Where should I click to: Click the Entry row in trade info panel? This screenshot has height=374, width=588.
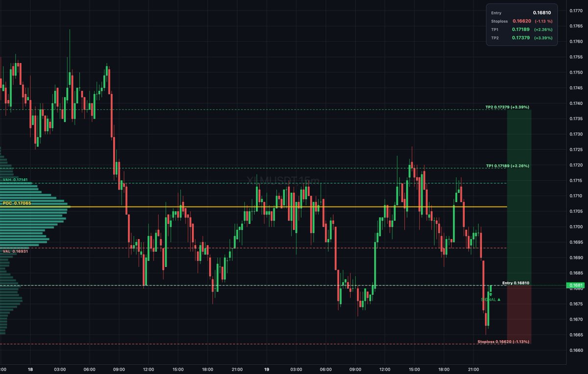click(x=521, y=13)
